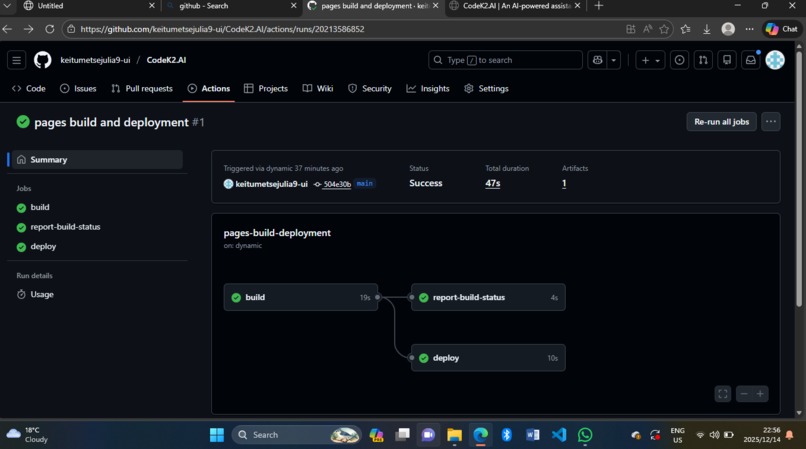Switch to the CodeK2.AI browser tab
The image size is (806, 449).
click(x=515, y=6)
